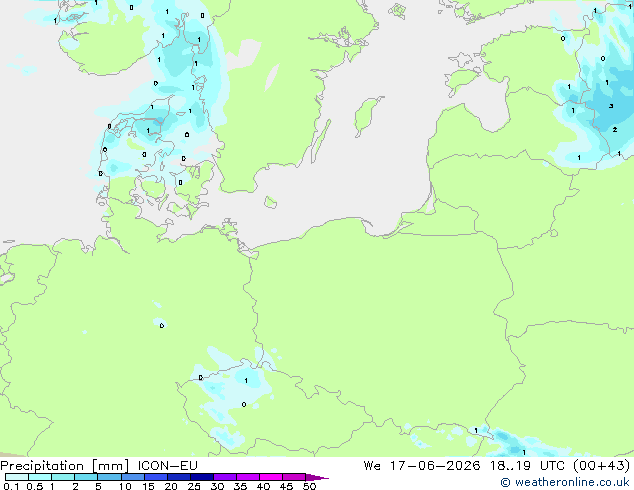Select the 1–2 mm legend swatch

coord(63,477)
